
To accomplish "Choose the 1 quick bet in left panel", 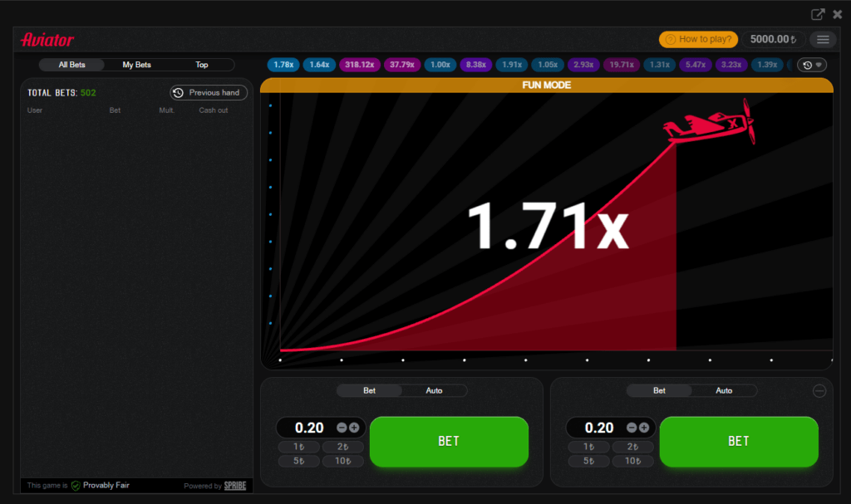I will (298, 447).
